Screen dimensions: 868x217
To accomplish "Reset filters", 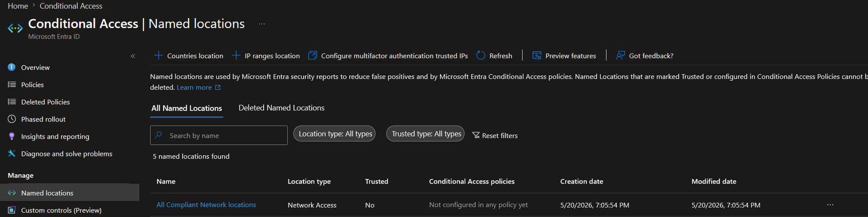I will coord(500,136).
